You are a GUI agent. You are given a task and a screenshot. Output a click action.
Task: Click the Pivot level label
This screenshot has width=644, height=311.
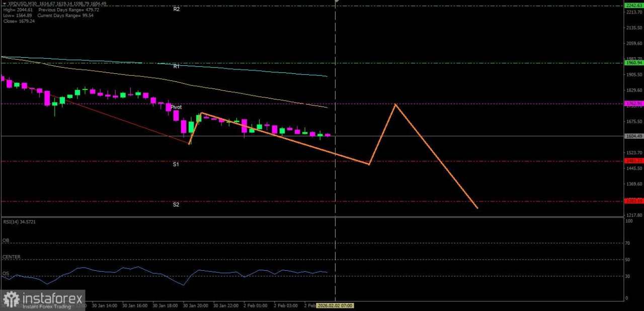click(x=176, y=107)
